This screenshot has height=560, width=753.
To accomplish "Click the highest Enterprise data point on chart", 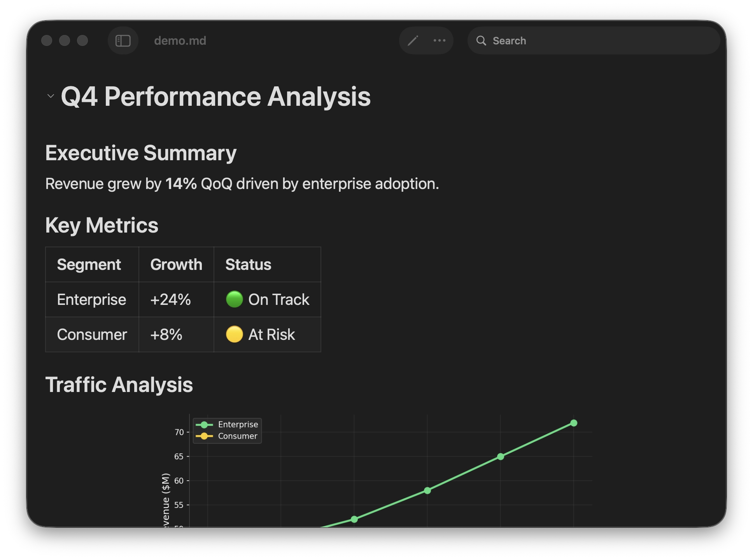I will (574, 423).
